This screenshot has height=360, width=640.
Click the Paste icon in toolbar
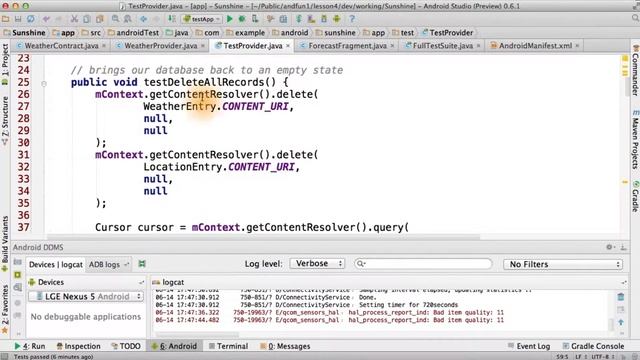click(100, 19)
